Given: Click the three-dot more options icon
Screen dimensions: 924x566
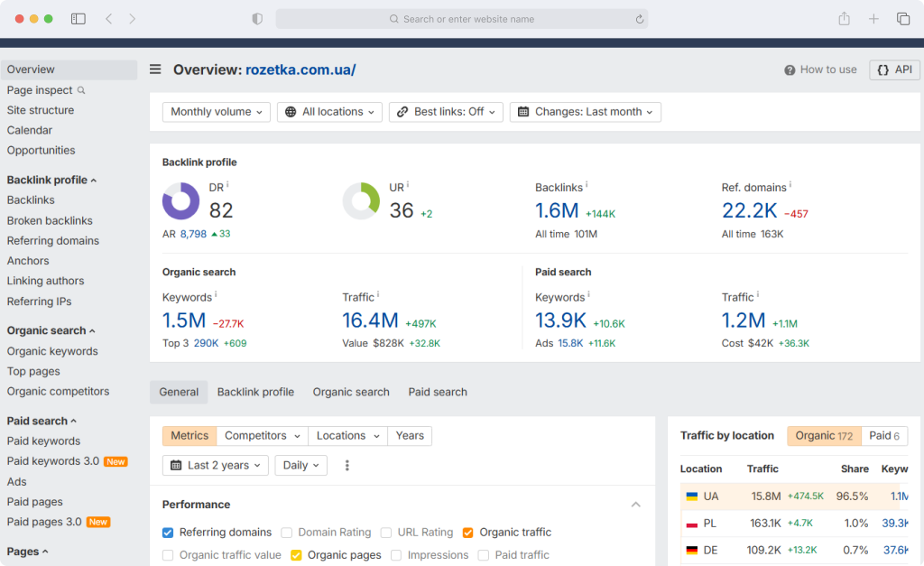Looking at the screenshot, I should tap(347, 465).
